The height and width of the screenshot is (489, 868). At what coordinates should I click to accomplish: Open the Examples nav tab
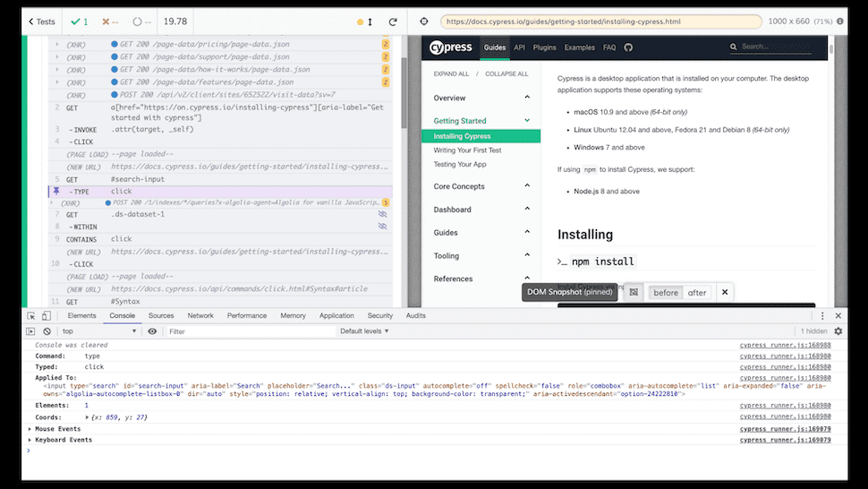point(580,47)
